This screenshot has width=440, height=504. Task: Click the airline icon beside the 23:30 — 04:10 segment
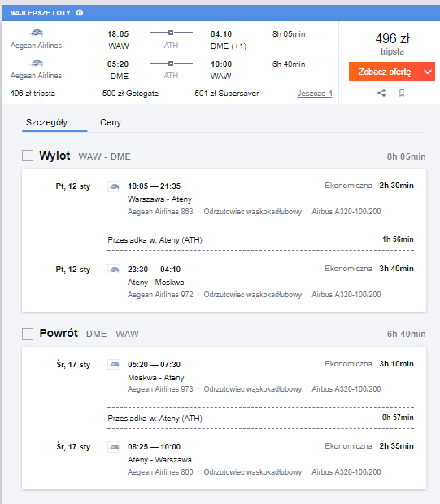coord(114,269)
